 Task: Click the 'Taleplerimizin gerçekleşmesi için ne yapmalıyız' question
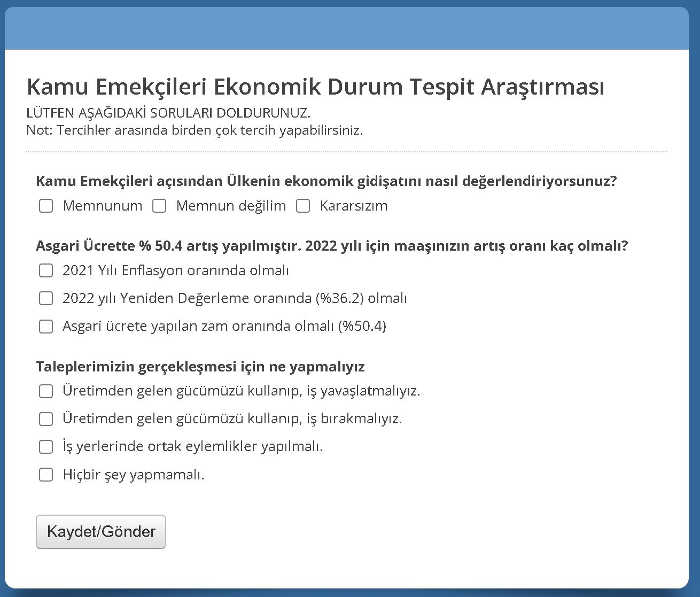pos(200,367)
